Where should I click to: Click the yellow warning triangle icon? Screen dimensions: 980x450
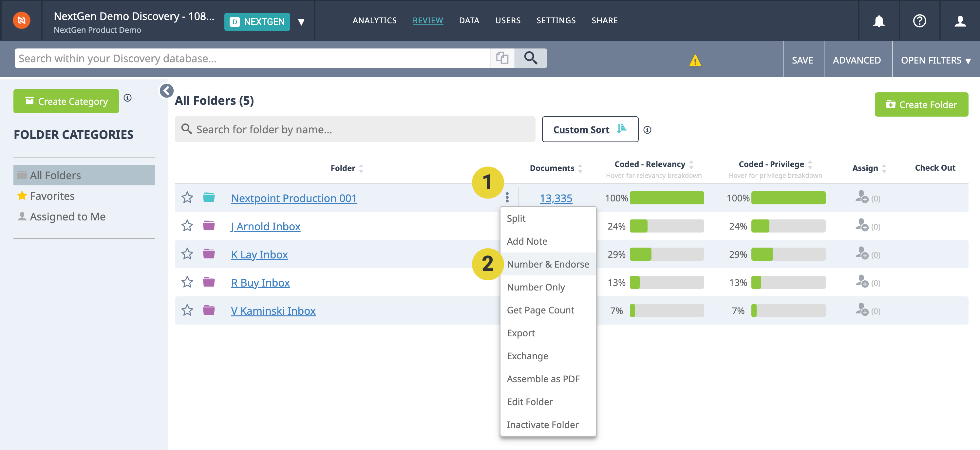pyautogui.click(x=695, y=60)
